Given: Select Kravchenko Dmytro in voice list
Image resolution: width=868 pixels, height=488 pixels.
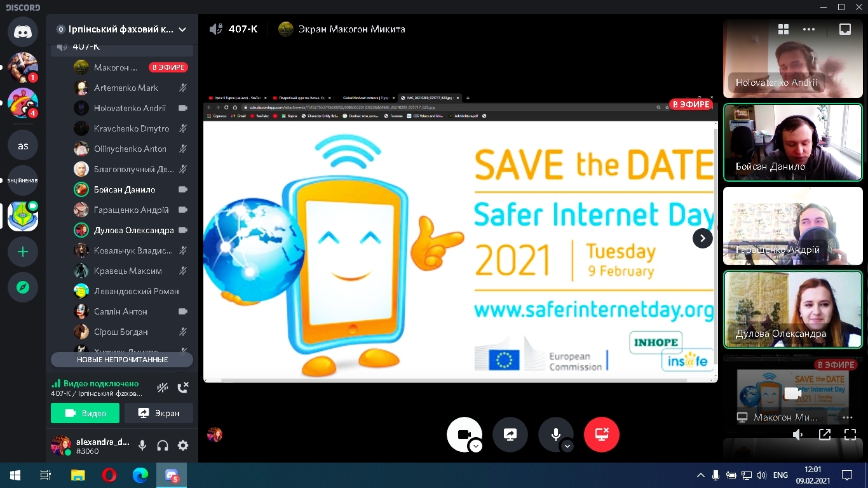Looking at the screenshot, I should (x=132, y=128).
